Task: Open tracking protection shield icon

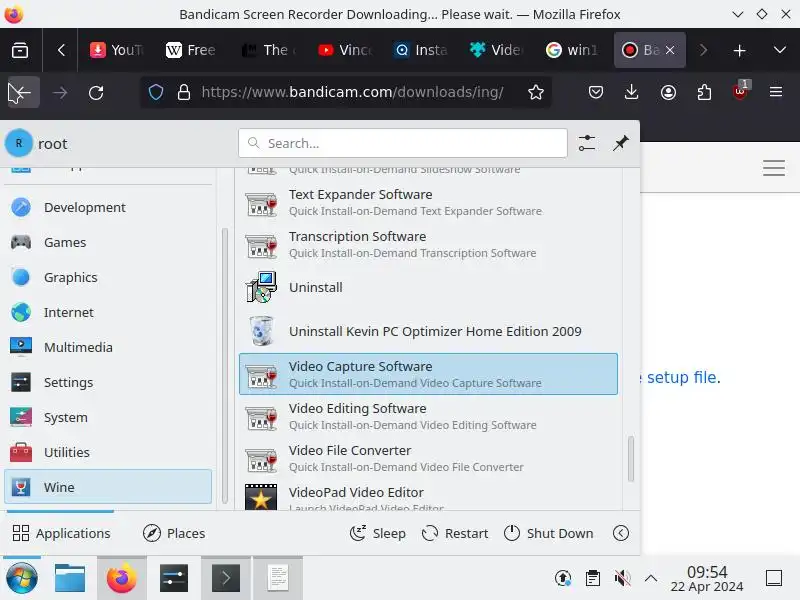Action: click(156, 92)
